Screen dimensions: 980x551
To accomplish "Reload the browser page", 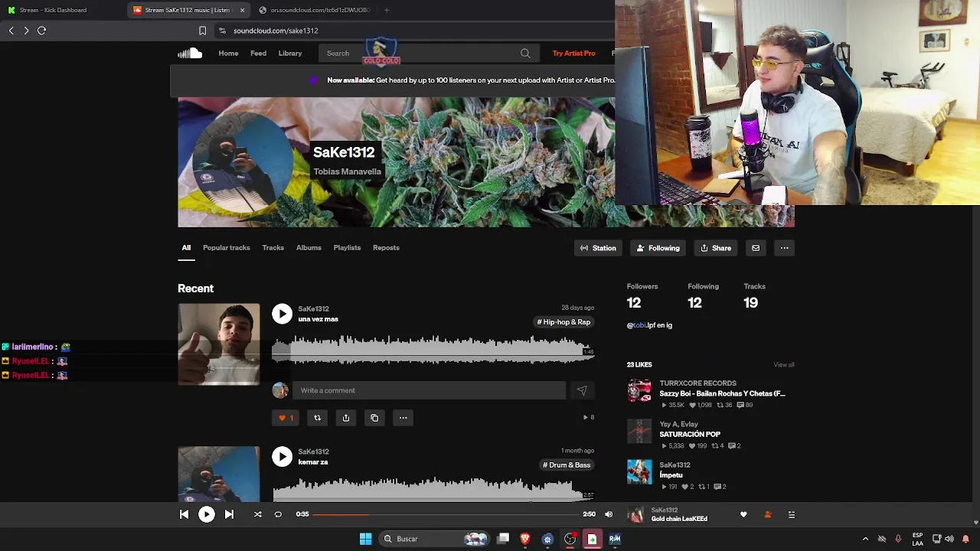I will click(x=42, y=31).
